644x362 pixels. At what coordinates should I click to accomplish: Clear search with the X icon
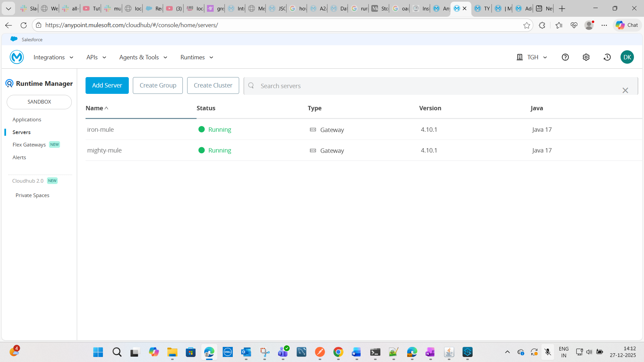tap(625, 90)
